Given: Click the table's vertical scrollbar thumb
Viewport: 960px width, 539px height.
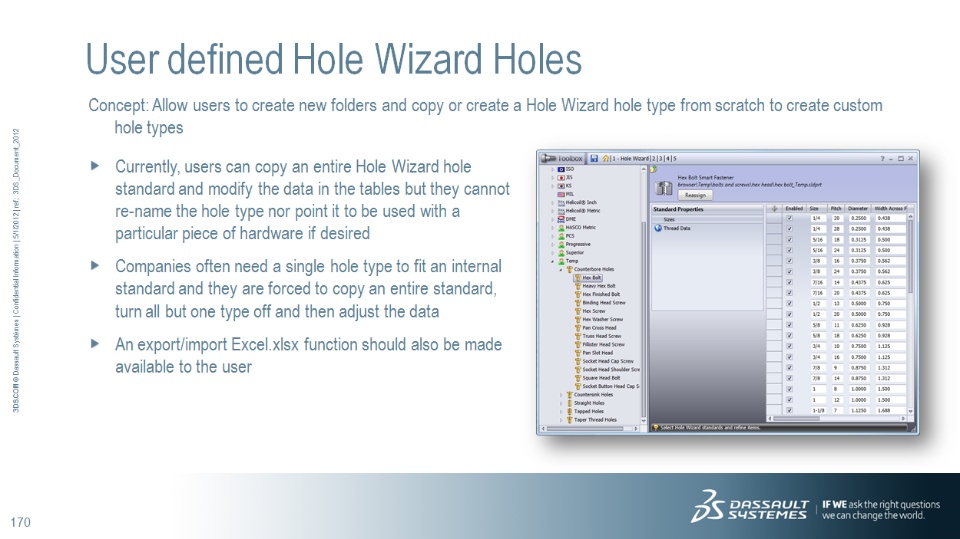Looking at the screenshot, I should pos(911,256).
